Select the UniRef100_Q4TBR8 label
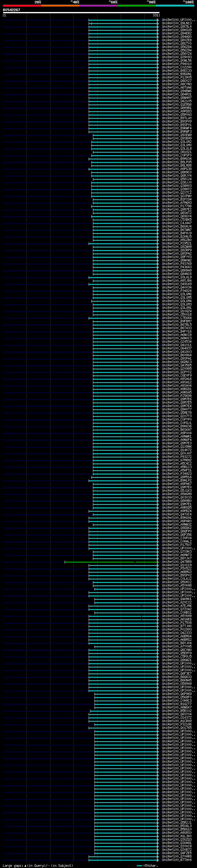197x868 pixels. click(x=177, y=562)
